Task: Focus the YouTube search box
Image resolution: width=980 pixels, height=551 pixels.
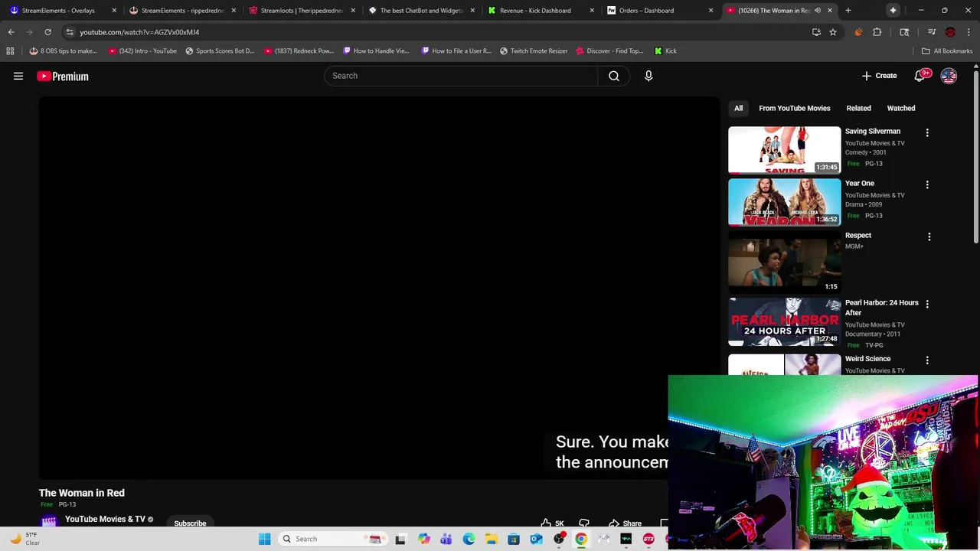Action: point(461,76)
